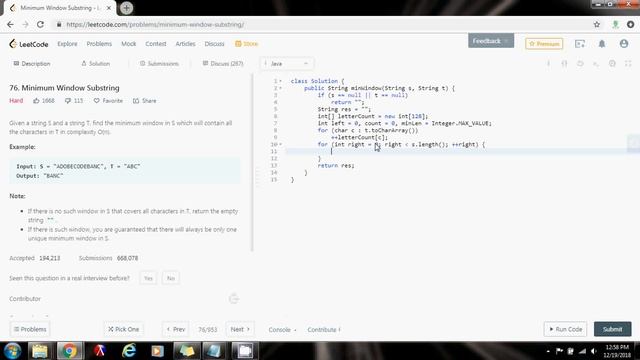
Task: Switch to the Solution tab
Action: click(x=96, y=64)
